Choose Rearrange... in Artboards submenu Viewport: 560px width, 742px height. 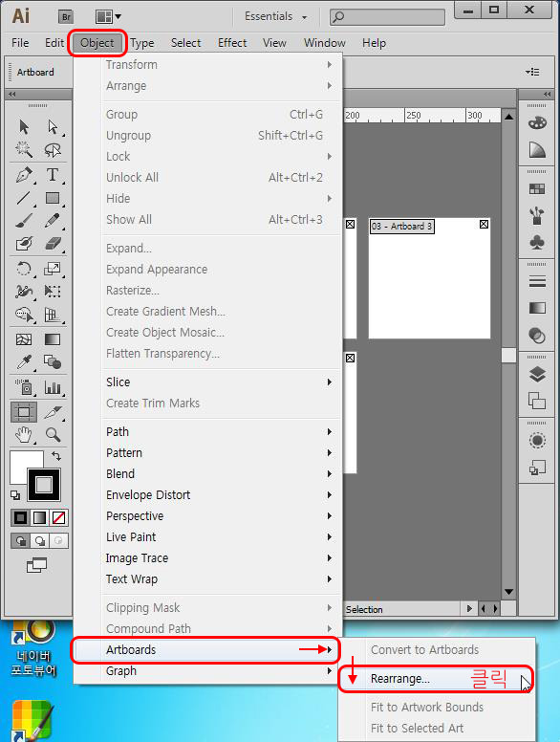pos(436,679)
